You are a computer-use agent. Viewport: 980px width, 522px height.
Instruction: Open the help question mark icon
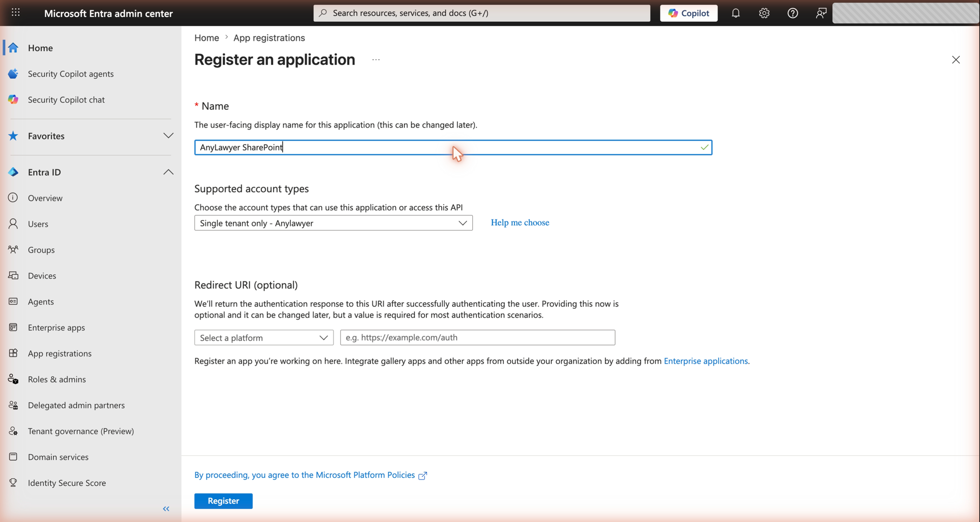click(x=793, y=13)
